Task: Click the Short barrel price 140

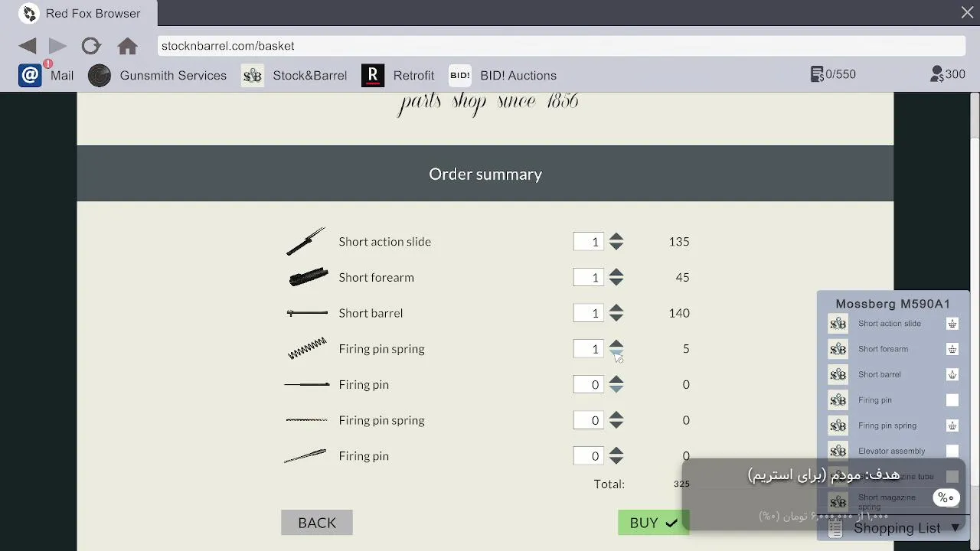Action: 679,313
